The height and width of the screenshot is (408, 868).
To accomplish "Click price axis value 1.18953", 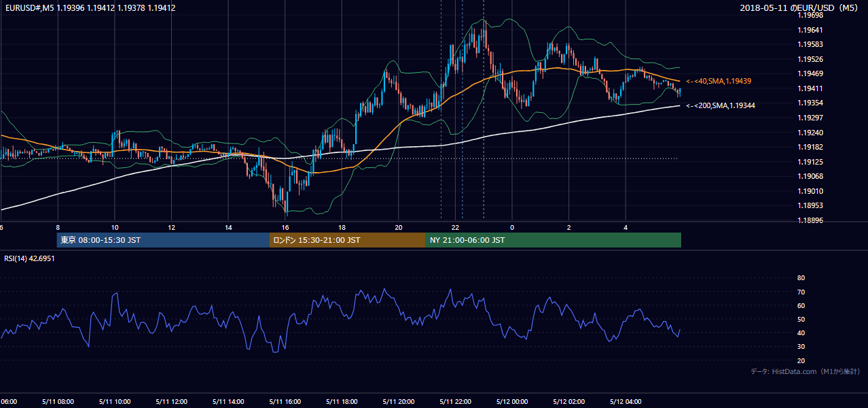I will (x=810, y=205).
